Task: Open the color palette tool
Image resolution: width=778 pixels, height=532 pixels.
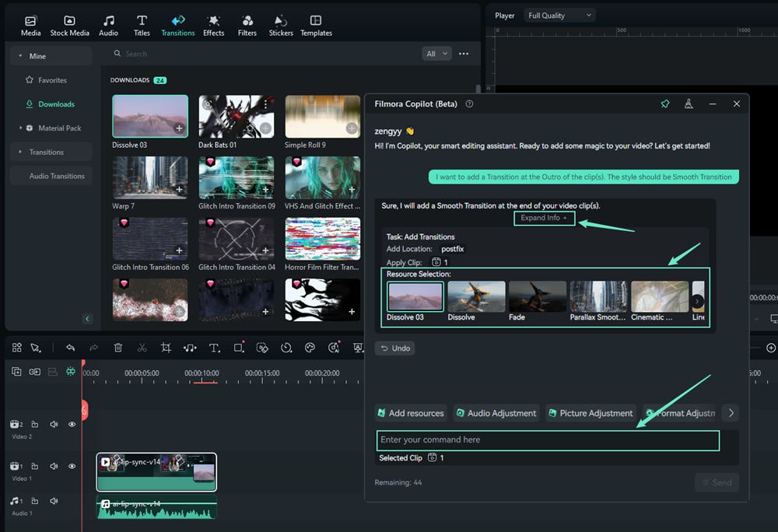Action: pos(310,348)
